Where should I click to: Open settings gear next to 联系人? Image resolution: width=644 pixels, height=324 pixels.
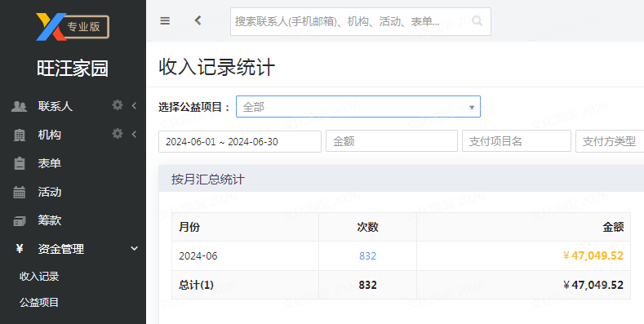[x=118, y=105]
